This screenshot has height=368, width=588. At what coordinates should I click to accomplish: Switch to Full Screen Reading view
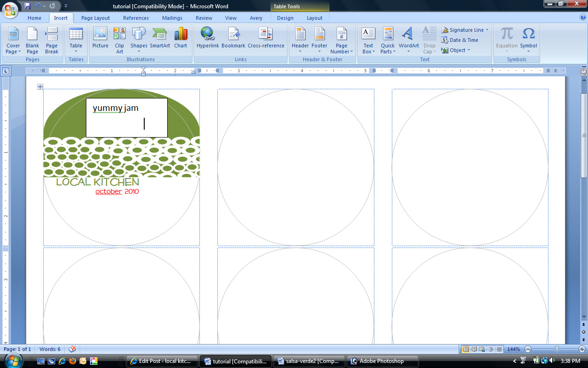(x=474, y=349)
